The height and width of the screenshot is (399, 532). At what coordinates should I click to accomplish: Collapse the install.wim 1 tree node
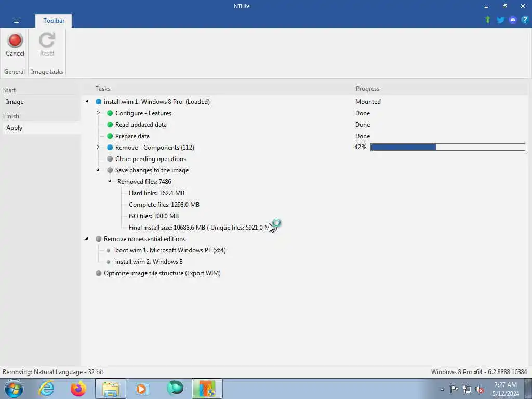pyautogui.click(x=87, y=101)
